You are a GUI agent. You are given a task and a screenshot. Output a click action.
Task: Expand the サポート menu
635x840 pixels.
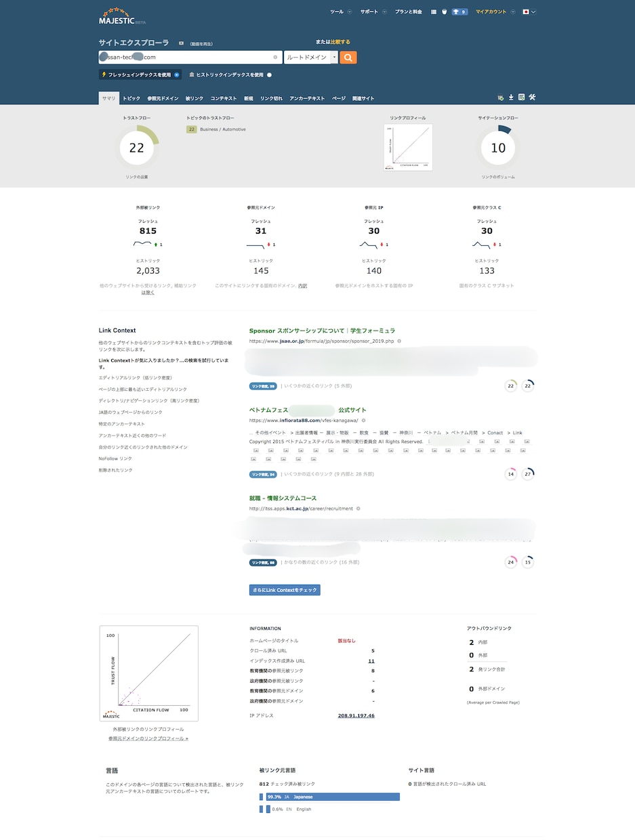coord(373,12)
